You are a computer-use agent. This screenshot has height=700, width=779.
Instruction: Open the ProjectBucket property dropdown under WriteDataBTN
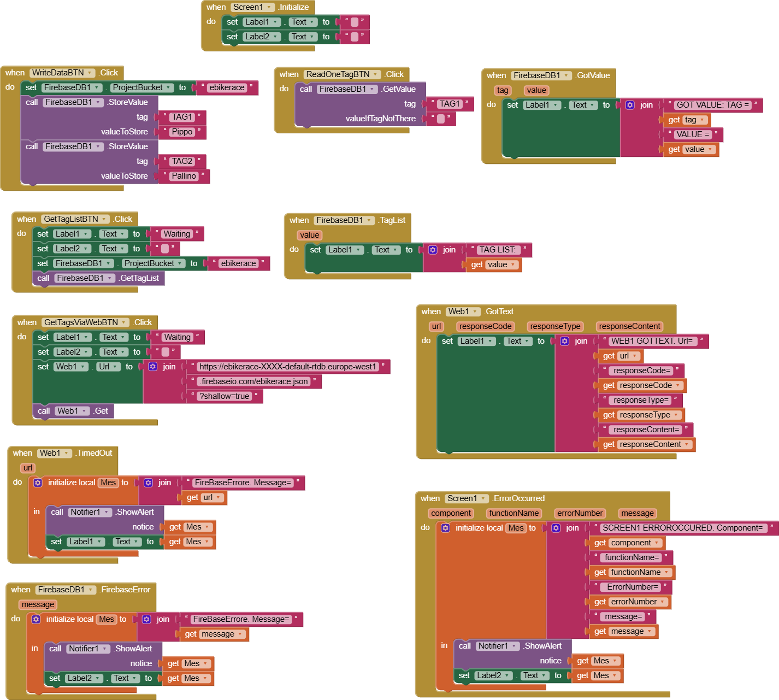pos(168,87)
